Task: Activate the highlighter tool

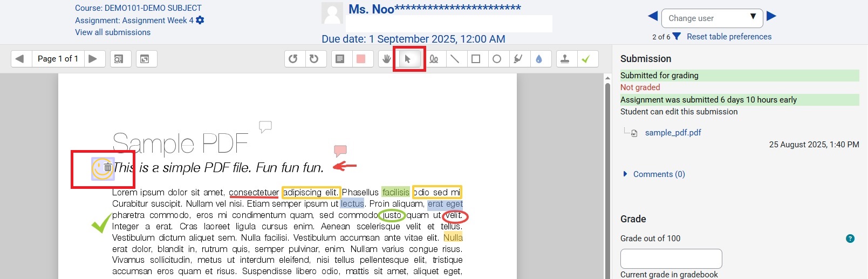Action: (x=518, y=59)
